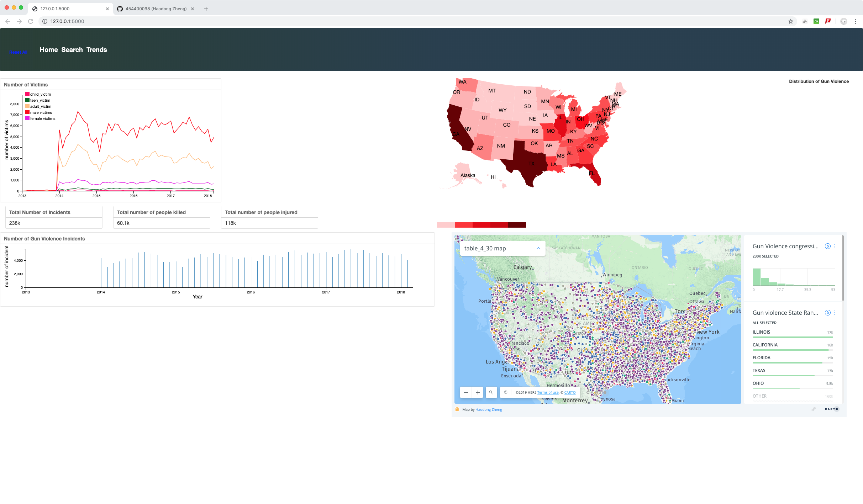Open options menu for congressional widget
This screenshot has width=863, height=504.
click(x=835, y=246)
